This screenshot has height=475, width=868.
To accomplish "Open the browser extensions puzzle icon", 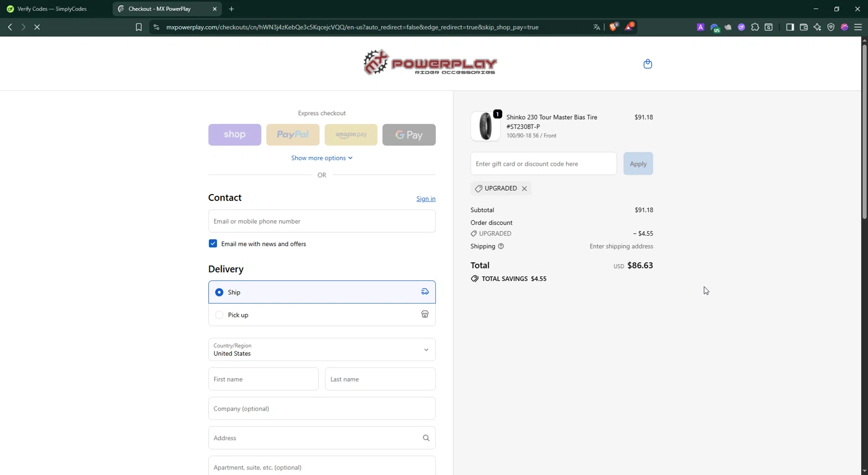I will pos(755,27).
